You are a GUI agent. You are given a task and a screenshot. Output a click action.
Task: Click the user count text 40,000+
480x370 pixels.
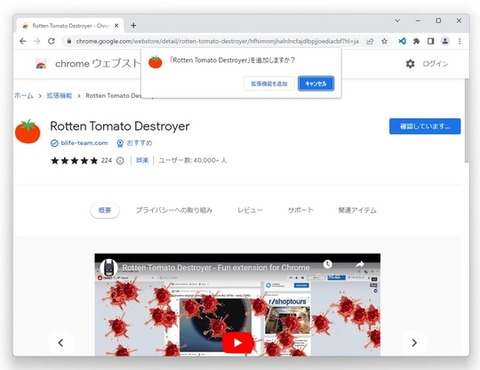(x=192, y=160)
